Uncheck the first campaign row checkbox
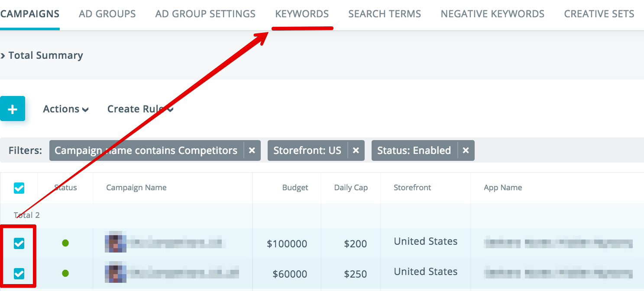The image size is (644, 291). [19, 243]
